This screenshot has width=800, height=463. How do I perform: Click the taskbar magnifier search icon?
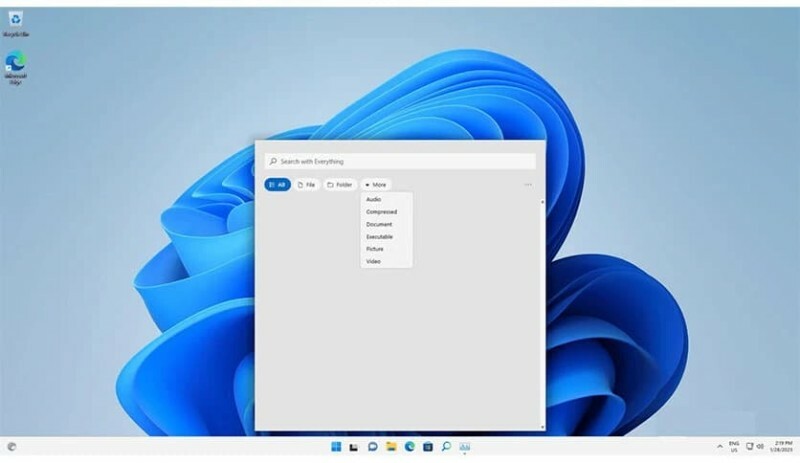[x=446, y=446]
